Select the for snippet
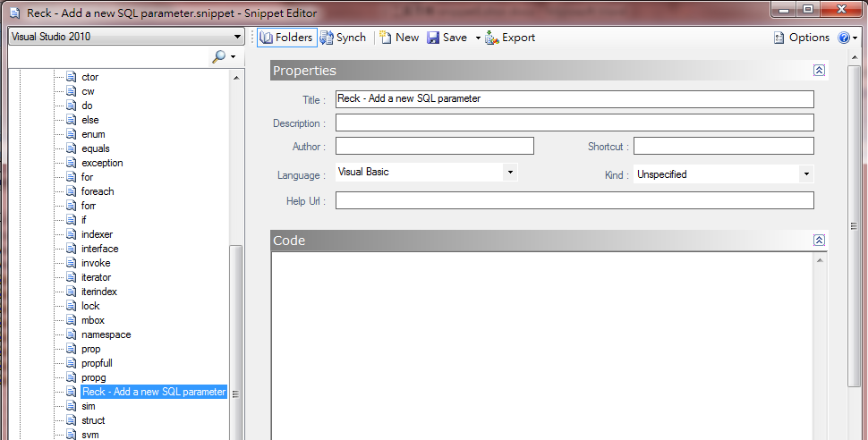The height and width of the screenshot is (440, 868). click(x=88, y=177)
